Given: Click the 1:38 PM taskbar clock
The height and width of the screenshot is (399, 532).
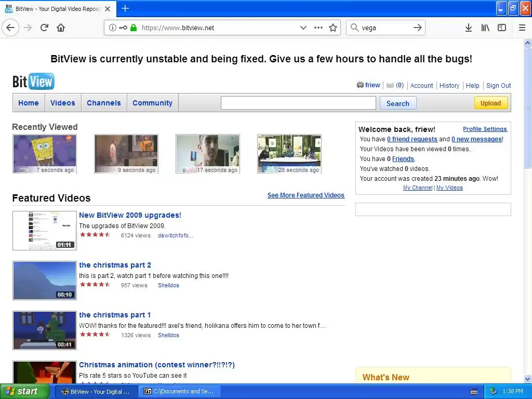Looking at the screenshot, I should click(x=513, y=392).
